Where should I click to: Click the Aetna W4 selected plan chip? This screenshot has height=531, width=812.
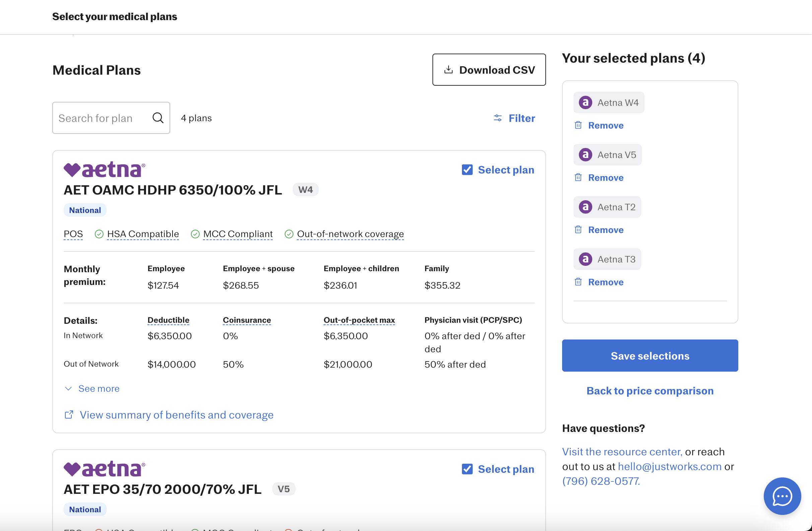pyautogui.click(x=609, y=102)
